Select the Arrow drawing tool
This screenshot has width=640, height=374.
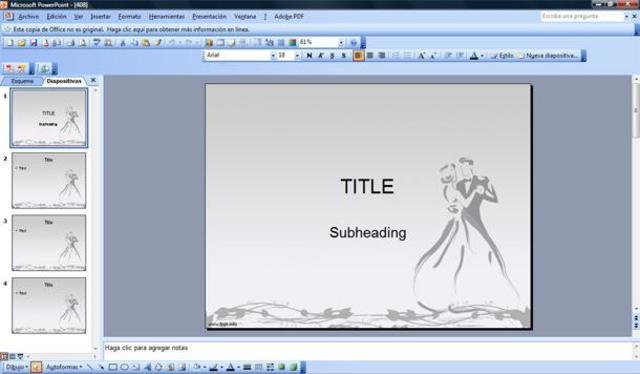(101, 367)
